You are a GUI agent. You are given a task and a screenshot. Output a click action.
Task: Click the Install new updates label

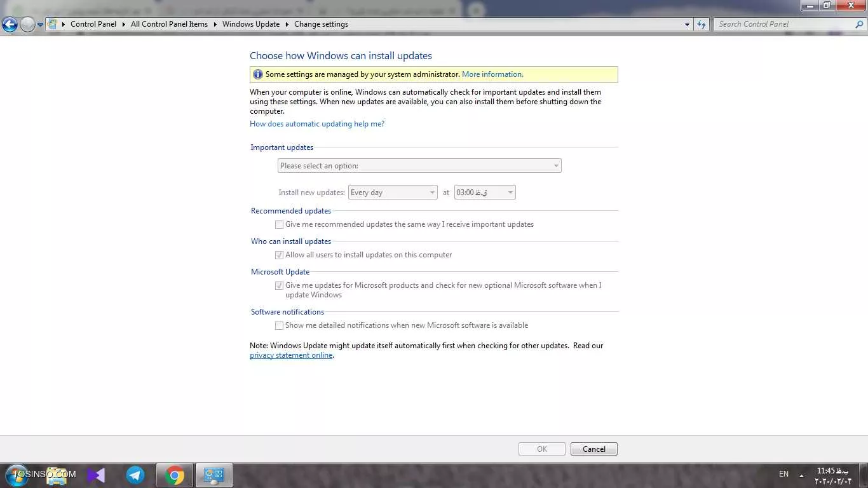click(311, 193)
